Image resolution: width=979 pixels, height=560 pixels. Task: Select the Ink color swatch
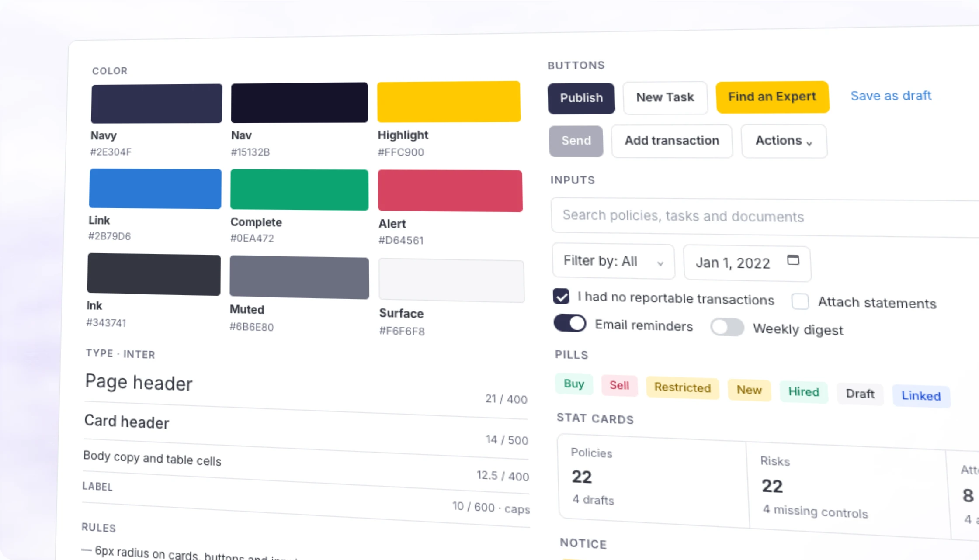coord(154,274)
